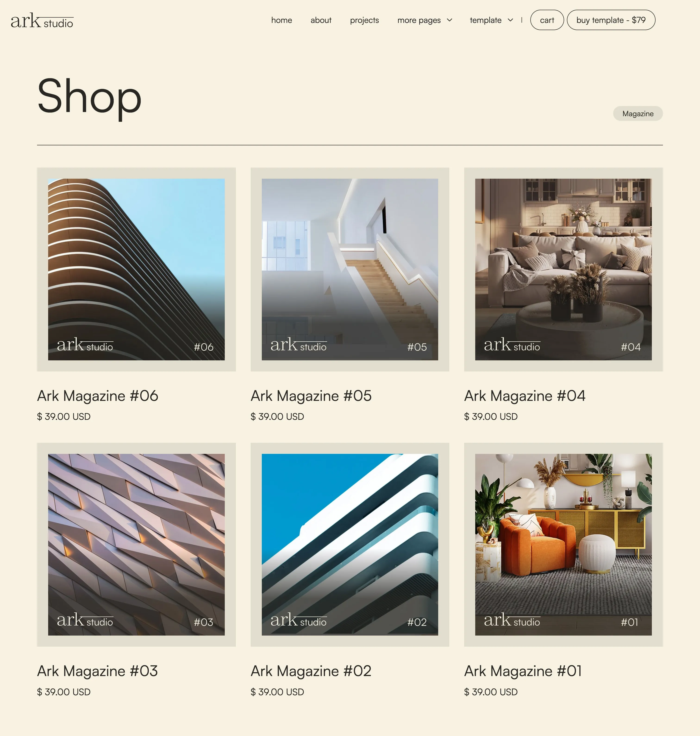
Task: Open the cart button
Action: point(547,20)
